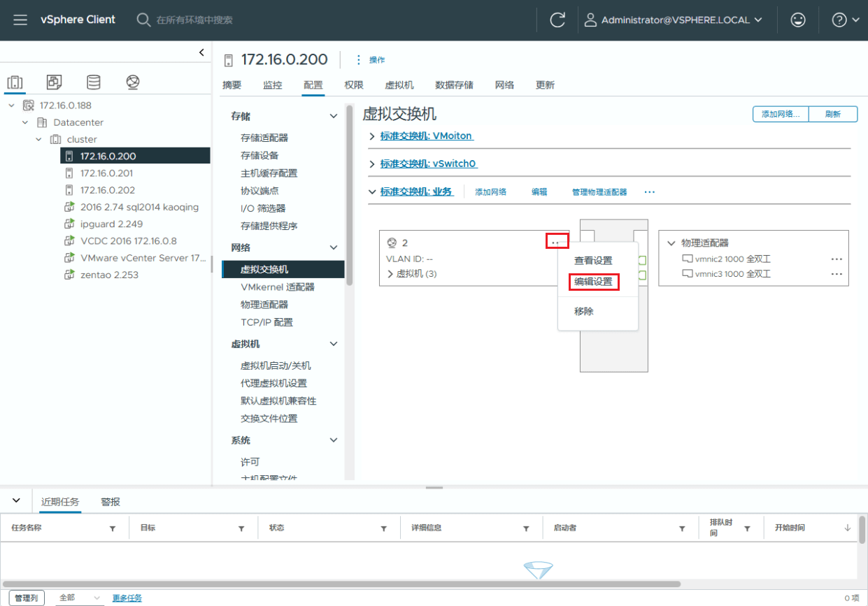This screenshot has width=868, height=606.
Task: Open the help question-mark menu
Action: point(846,20)
